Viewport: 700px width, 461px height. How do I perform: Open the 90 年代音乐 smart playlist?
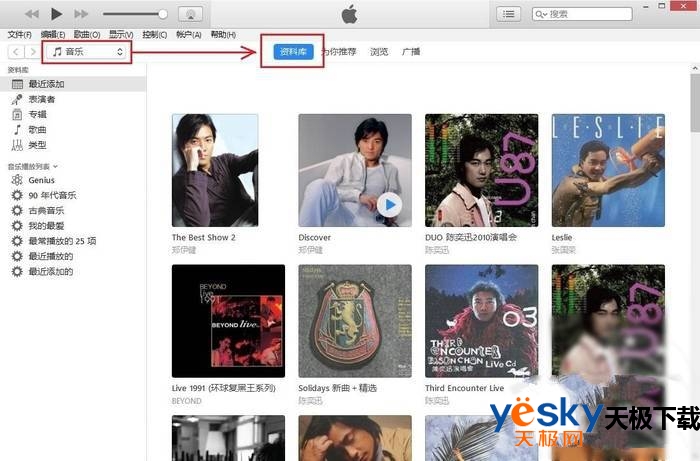click(x=73, y=195)
